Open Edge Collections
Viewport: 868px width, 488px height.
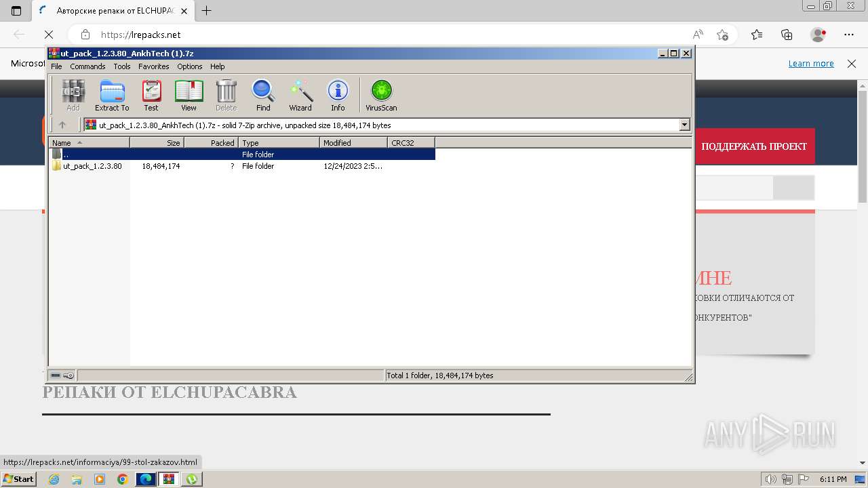point(787,35)
